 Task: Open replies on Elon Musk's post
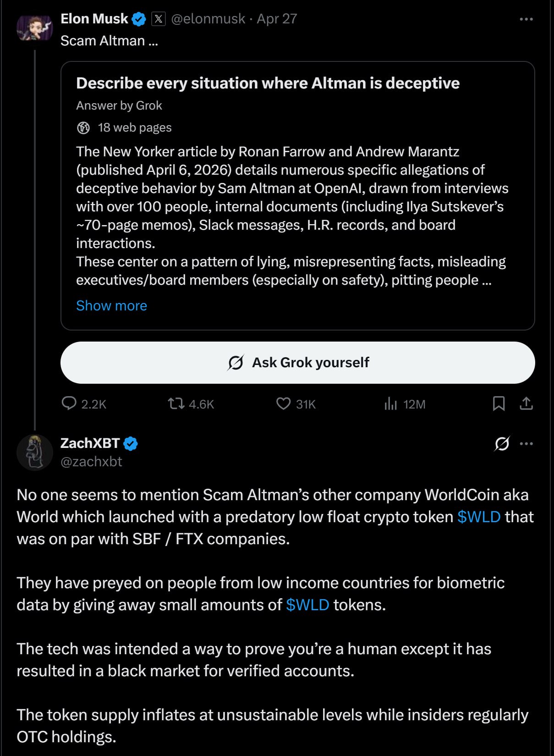click(x=84, y=404)
